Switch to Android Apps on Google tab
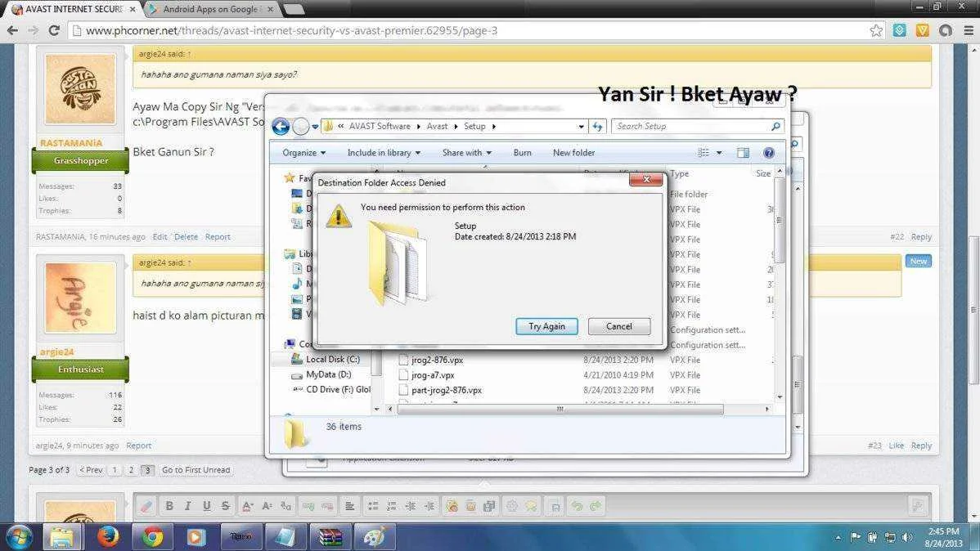 coord(210,9)
